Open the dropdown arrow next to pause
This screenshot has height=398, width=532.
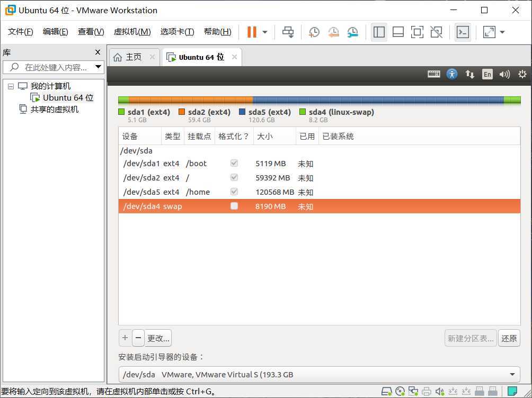265,32
